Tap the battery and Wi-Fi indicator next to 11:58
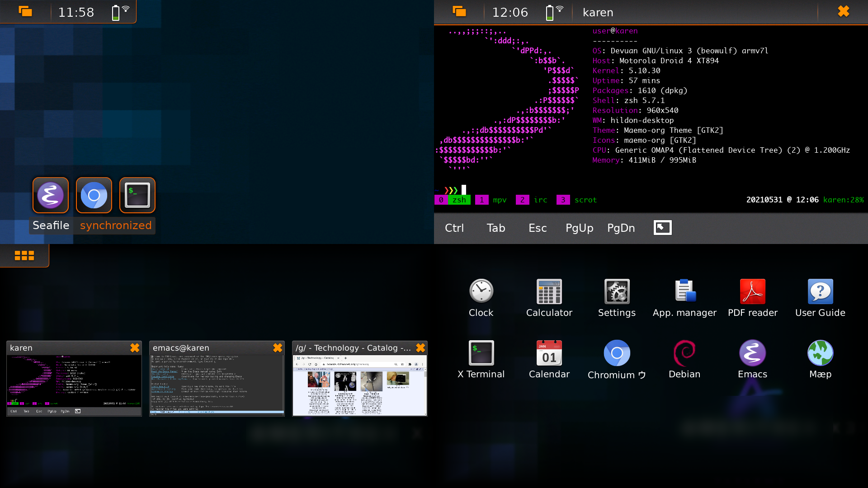 pos(120,12)
